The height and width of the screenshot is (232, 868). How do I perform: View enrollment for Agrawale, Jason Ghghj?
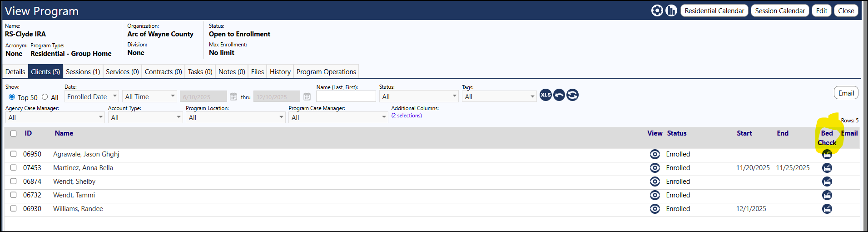tap(655, 154)
